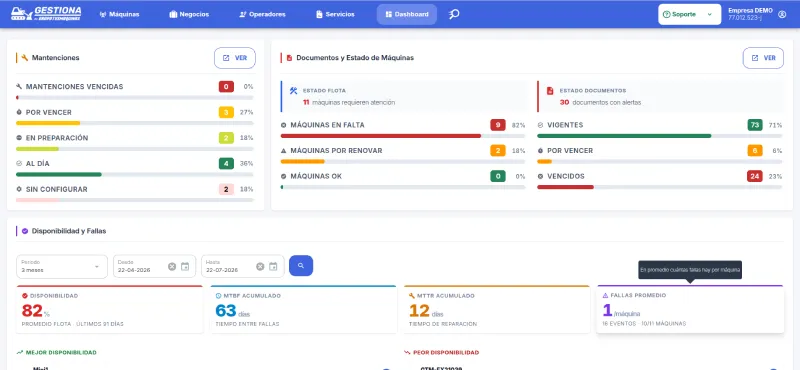Click the '11 máquinas requieren atención' text

348,102
